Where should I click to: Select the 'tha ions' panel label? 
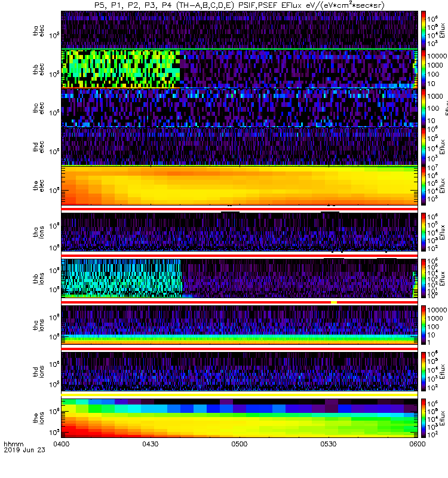point(39,232)
